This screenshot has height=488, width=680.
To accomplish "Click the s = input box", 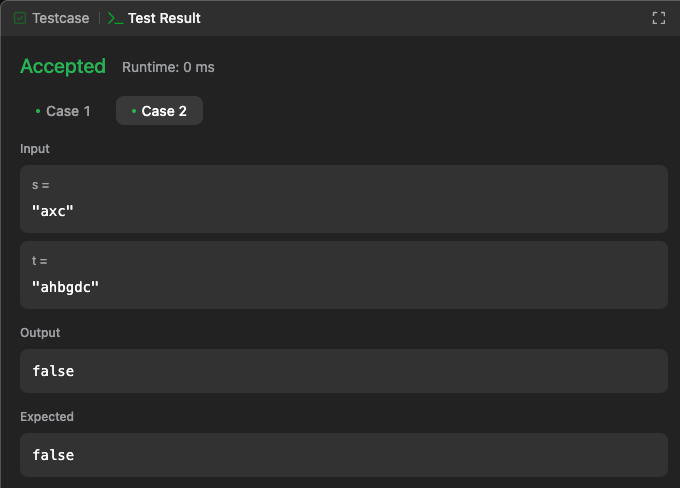I will tap(343, 199).
